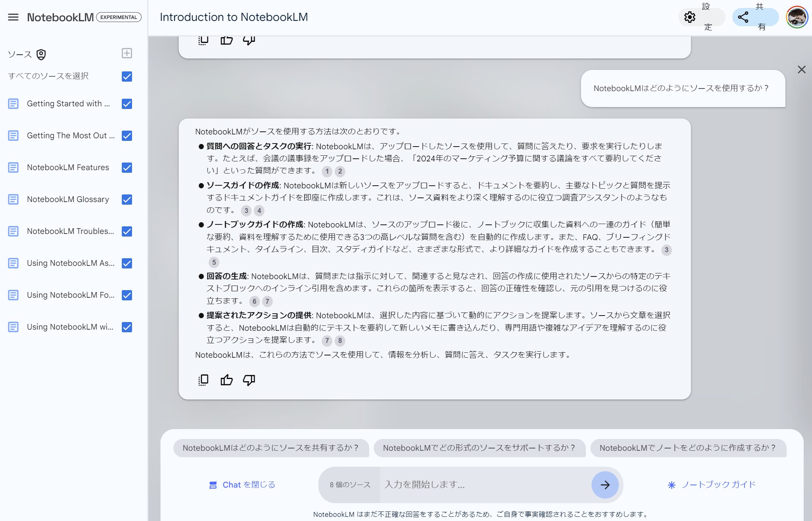Screen dimensions: 812x521
Task: Click citation 4 in source guide bullet
Action: coord(259,211)
